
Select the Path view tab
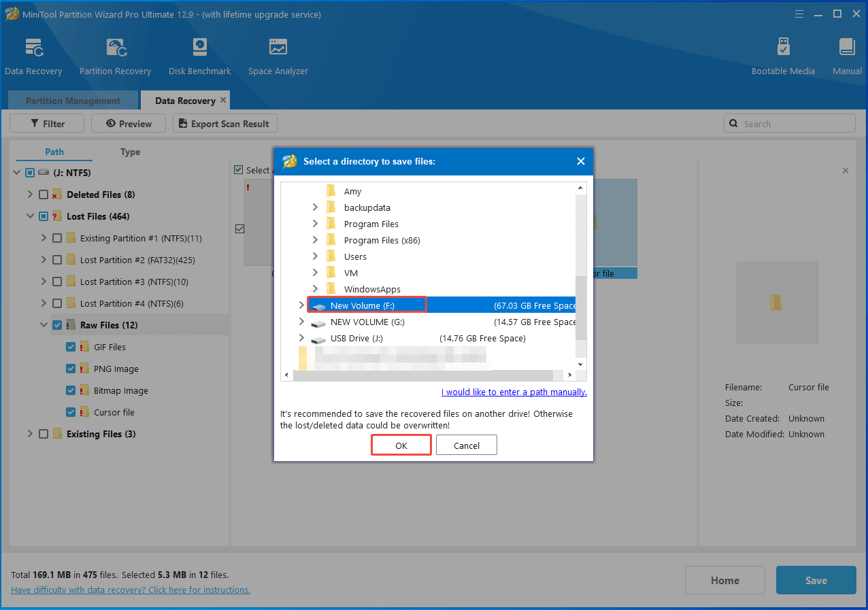[54, 152]
